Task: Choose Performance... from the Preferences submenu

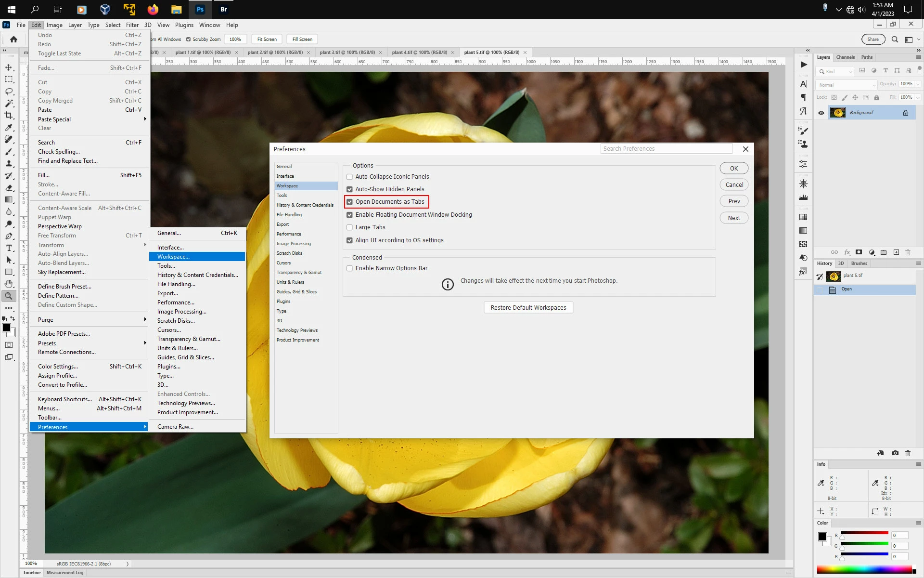Action: tap(176, 302)
